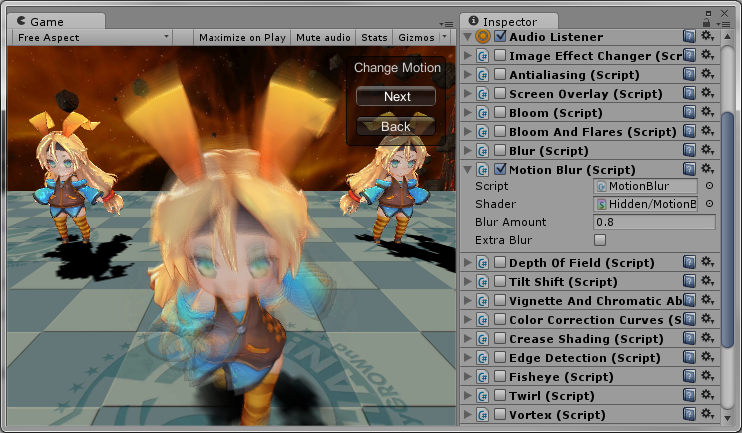The height and width of the screenshot is (433, 742).
Task: Open gear menu for Fisheye script
Action: point(707,375)
